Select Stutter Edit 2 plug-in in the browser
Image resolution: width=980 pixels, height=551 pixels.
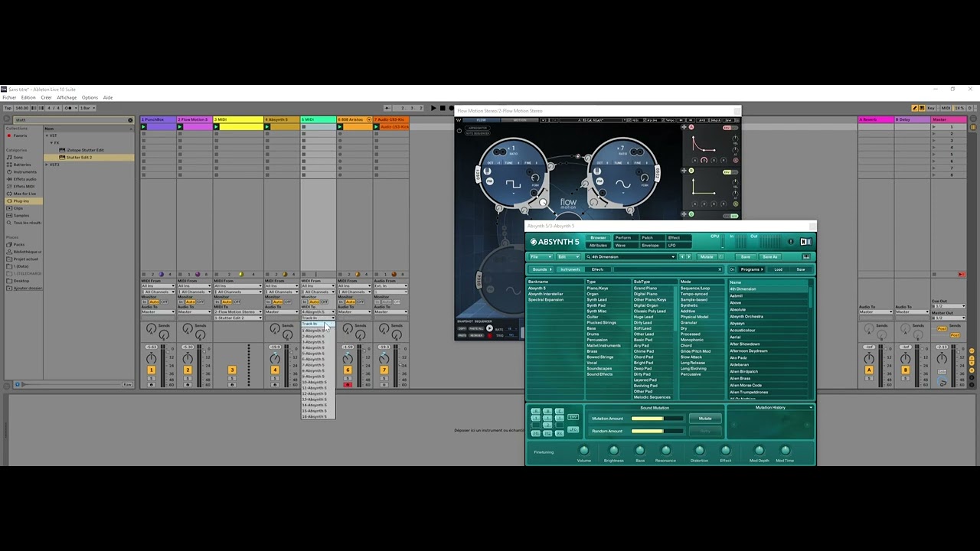pyautogui.click(x=79, y=157)
